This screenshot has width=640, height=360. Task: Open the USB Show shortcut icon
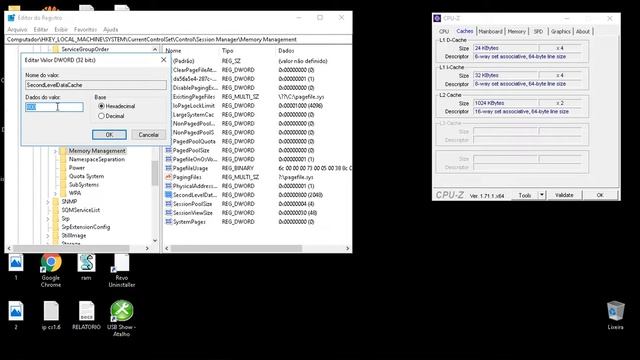click(121, 311)
